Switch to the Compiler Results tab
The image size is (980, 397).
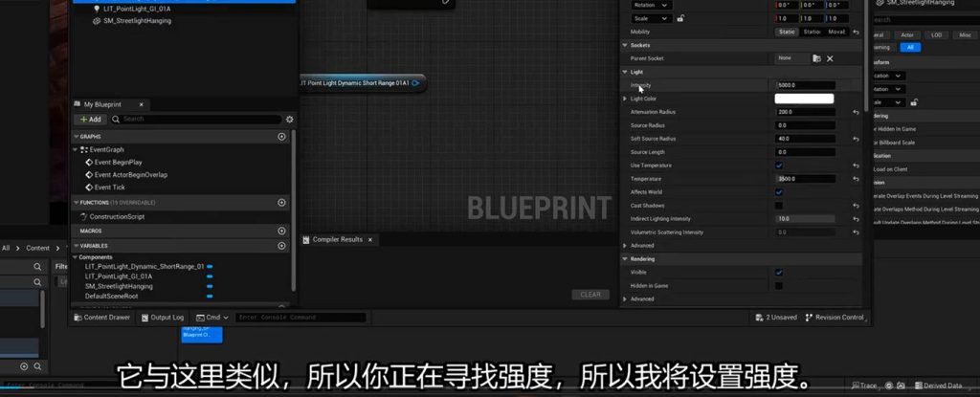pos(337,239)
